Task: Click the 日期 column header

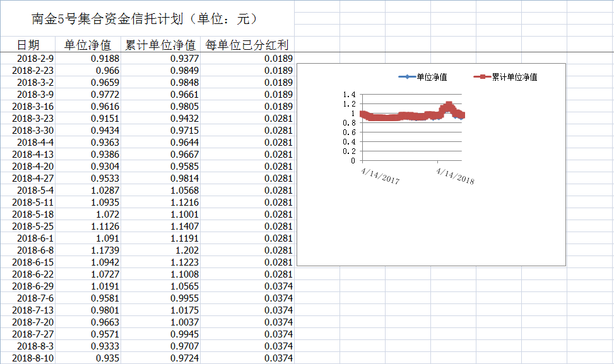Action: tap(28, 45)
